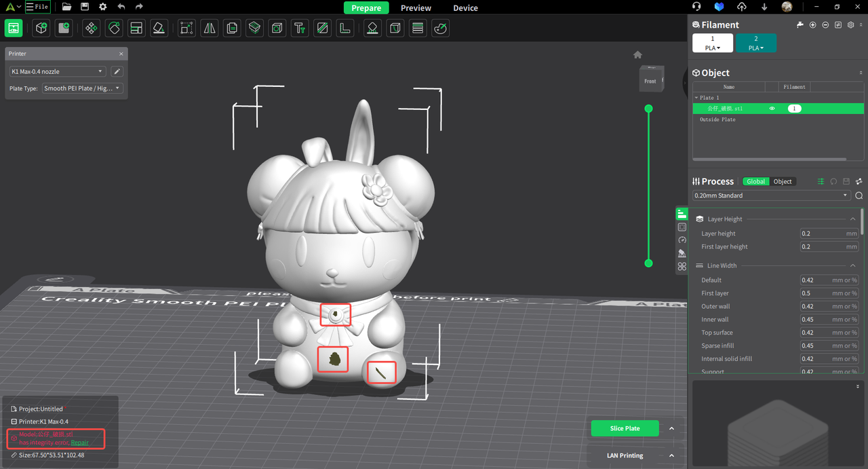Click the Lay on face tool
868x469 pixels.
pyautogui.click(x=159, y=28)
